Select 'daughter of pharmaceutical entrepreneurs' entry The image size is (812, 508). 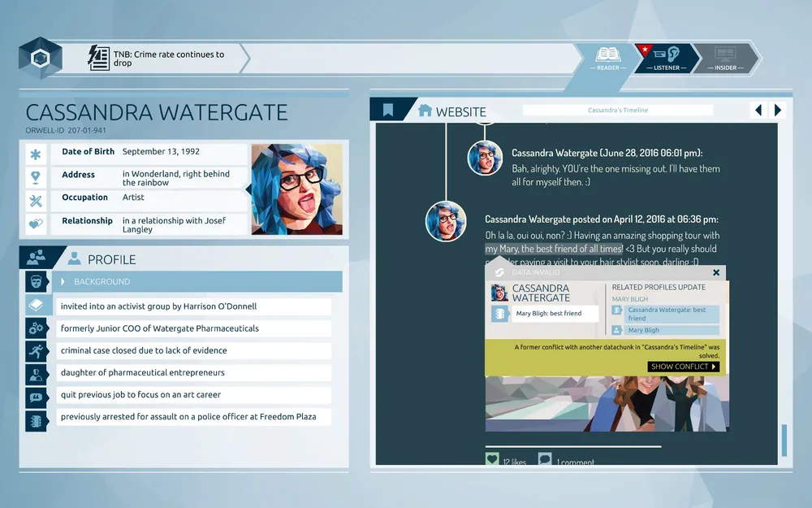point(194,373)
